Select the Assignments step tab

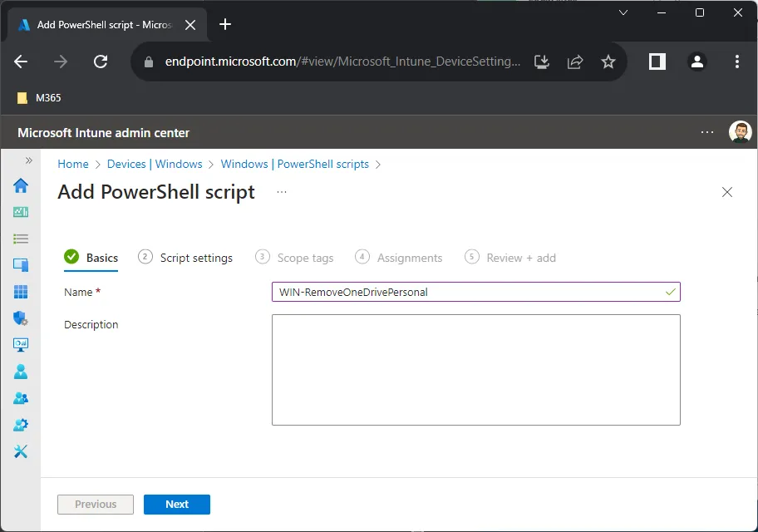pyautogui.click(x=398, y=258)
